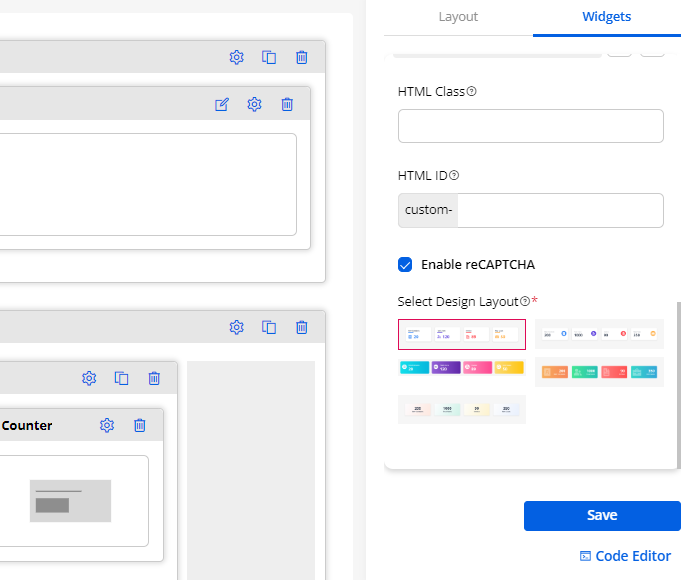The height and width of the screenshot is (580, 691).
Task: Select the colorful gradient cards design layout
Action: coord(462,369)
